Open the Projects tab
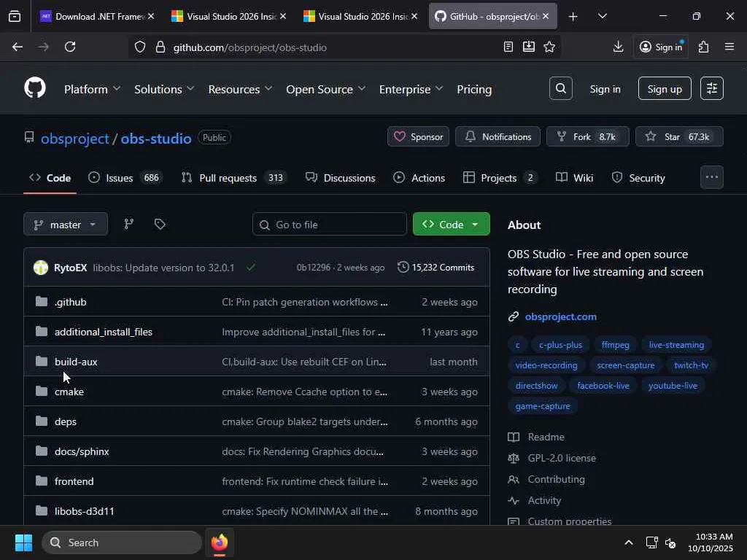 (x=500, y=178)
